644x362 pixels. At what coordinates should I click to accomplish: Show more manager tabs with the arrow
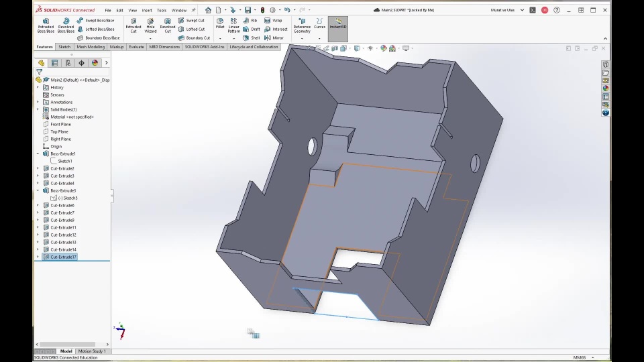(x=107, y=63)
